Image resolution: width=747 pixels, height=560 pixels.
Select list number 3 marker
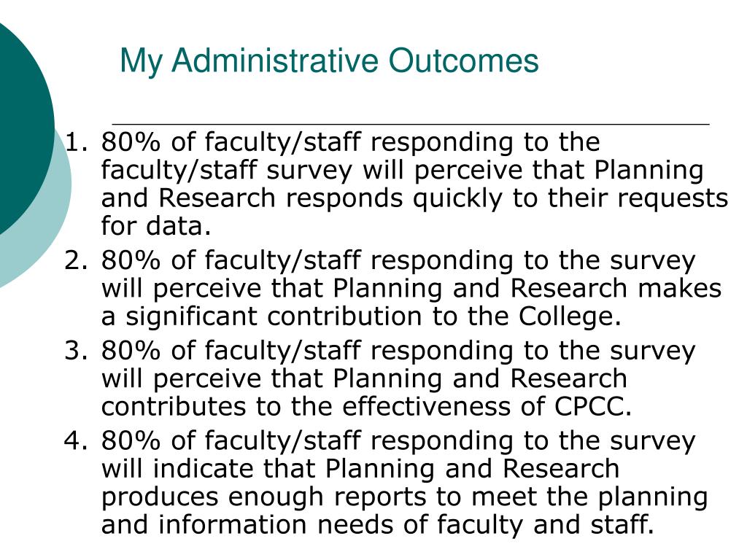coord(76,351)
